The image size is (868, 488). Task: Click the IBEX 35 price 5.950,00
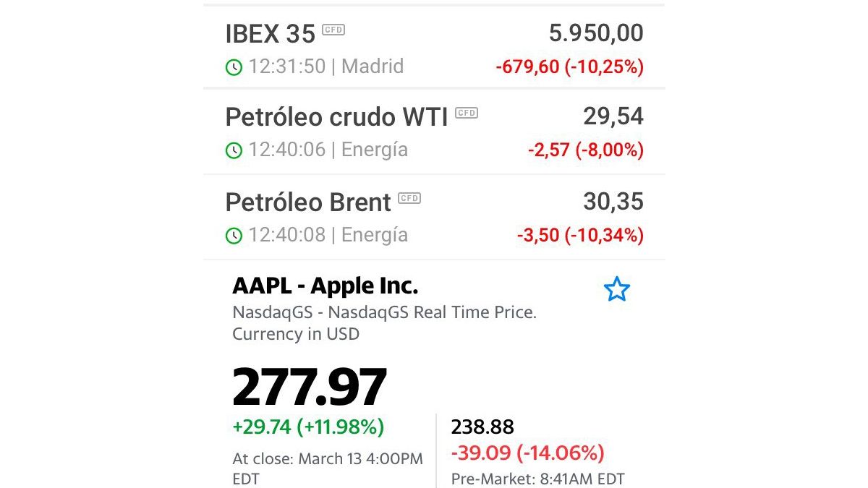click(595, 33)
